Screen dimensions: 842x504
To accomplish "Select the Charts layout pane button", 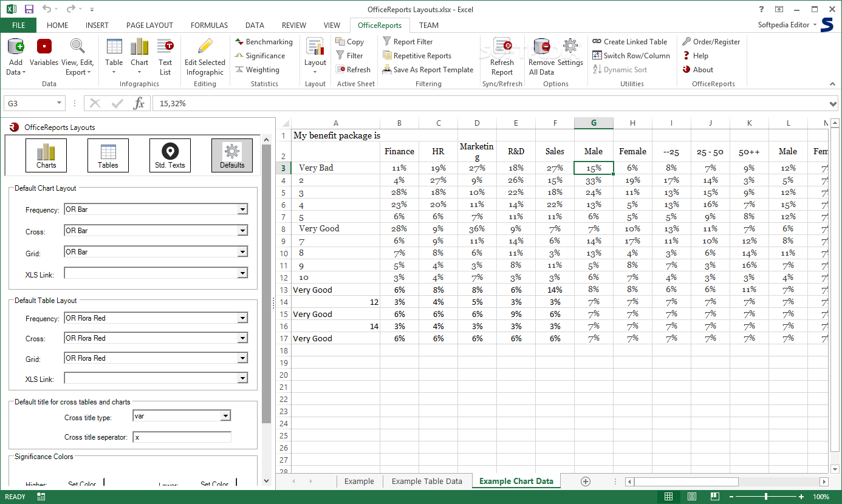I will (x=46, y=155).
